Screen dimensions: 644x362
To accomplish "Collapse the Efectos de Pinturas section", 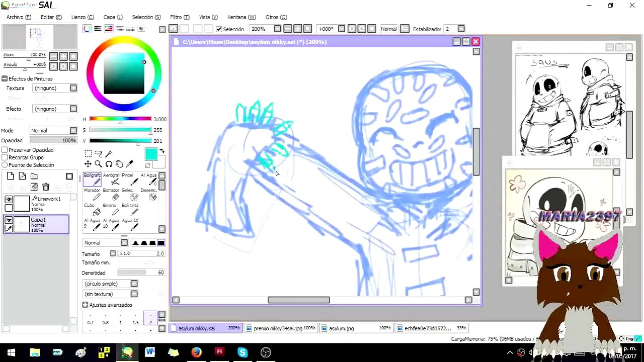I will tap(5, 78).
